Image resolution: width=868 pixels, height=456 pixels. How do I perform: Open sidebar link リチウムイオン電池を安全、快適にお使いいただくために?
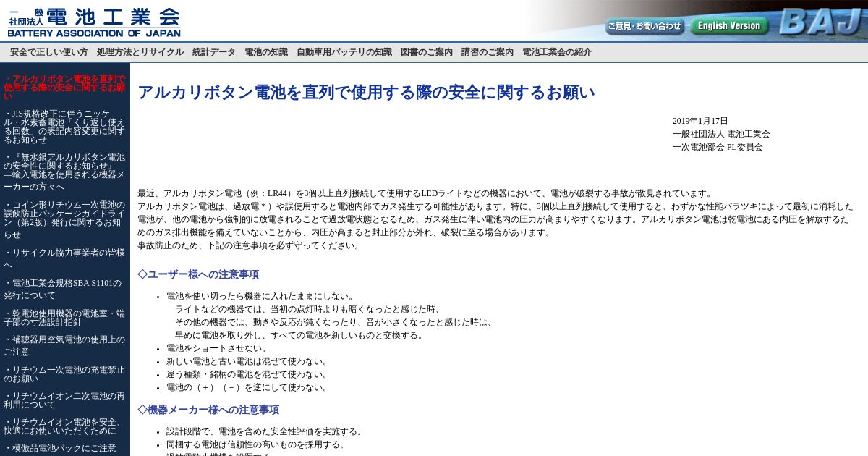pos(64,426)
